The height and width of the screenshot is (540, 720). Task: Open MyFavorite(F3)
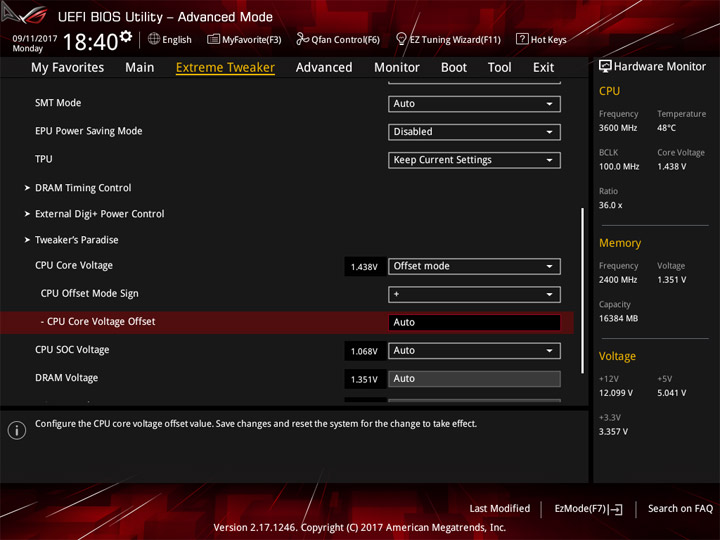[x=244, y=39]
